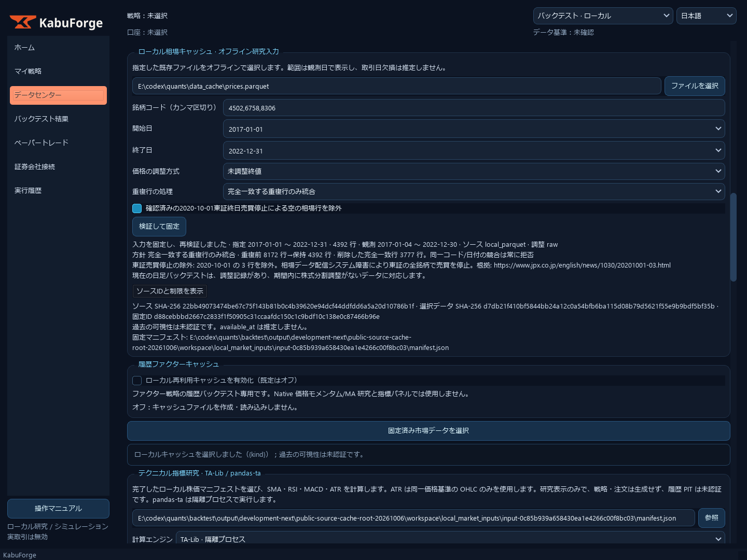Click 戦略：未選択 header text
Viewport: 747px width, 560px height.
click(147, 16)
